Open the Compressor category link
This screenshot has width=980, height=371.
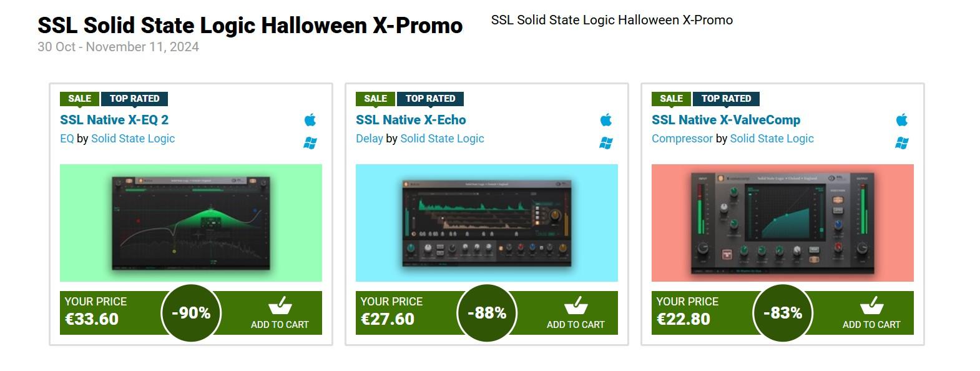coord(682,139)
